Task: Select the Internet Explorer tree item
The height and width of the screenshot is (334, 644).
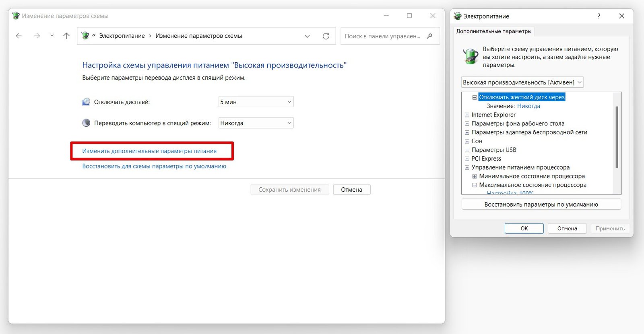Action: pyautogui.click(x=493, y=115)
